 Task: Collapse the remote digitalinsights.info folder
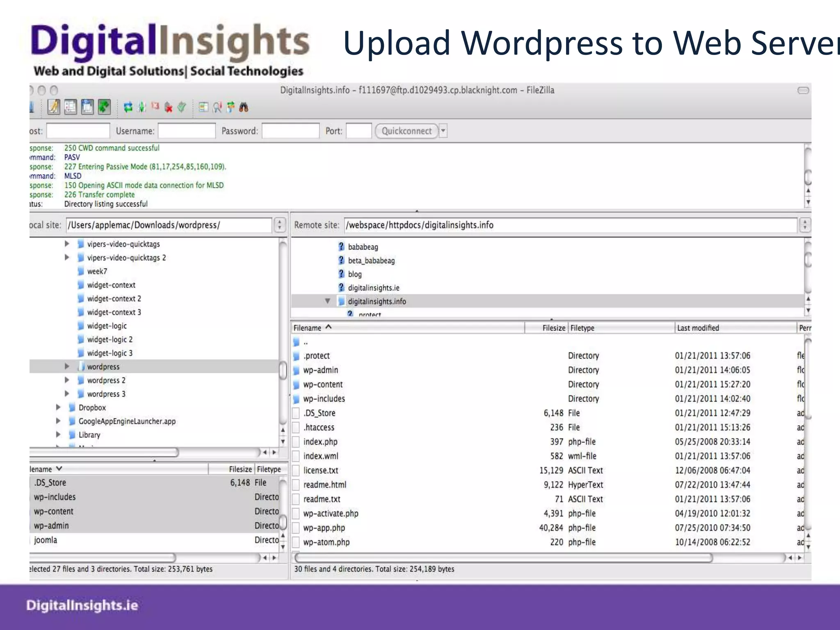327,301
